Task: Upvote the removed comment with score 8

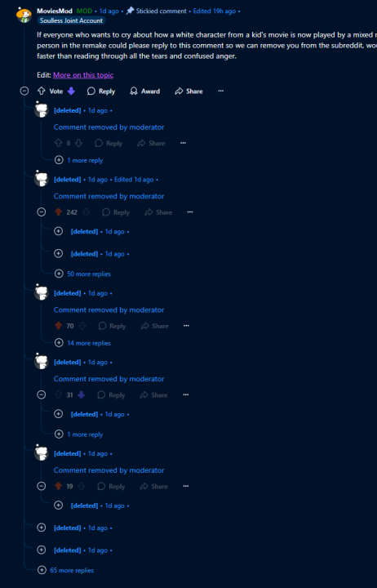Action: [x=59, y=143]
